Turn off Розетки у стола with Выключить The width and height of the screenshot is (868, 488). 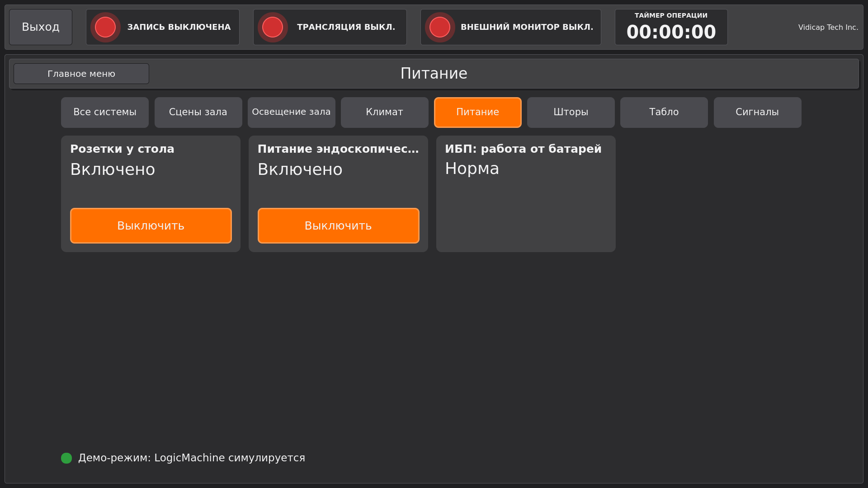[151, 225]
